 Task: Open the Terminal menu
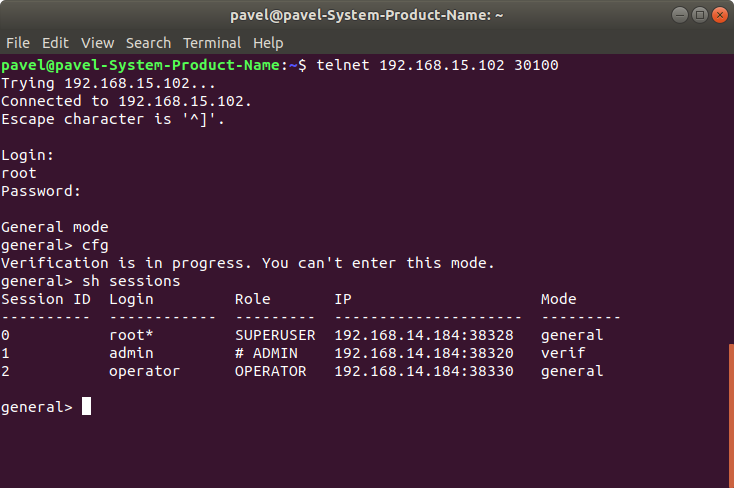point(212,43)
